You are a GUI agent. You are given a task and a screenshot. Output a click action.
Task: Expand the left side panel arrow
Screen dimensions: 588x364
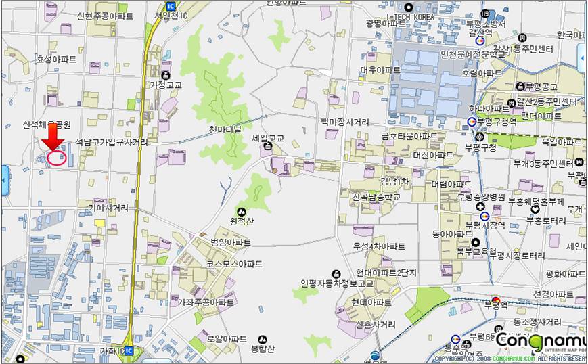tap(5, 182)
